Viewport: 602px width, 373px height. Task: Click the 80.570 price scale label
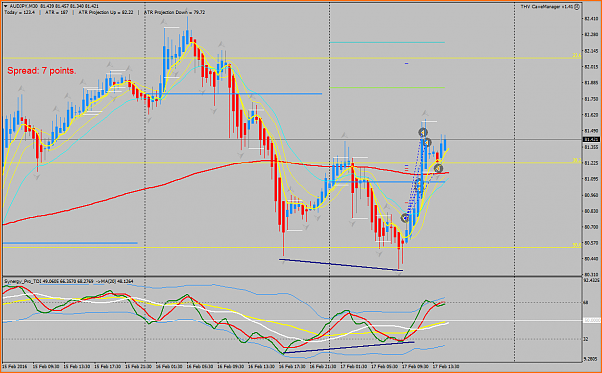591,243
